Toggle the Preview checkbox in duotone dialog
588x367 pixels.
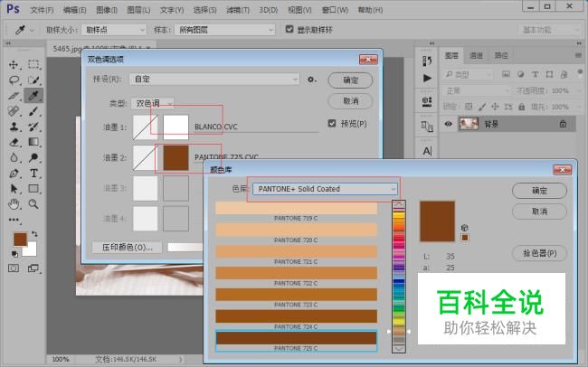pyautogui.click(x=332, y=123)
